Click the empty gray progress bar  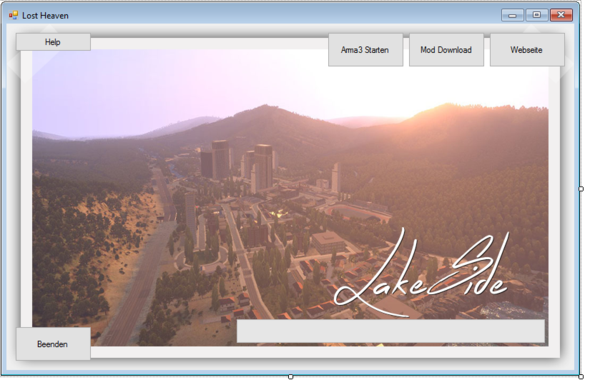[391, 331]
